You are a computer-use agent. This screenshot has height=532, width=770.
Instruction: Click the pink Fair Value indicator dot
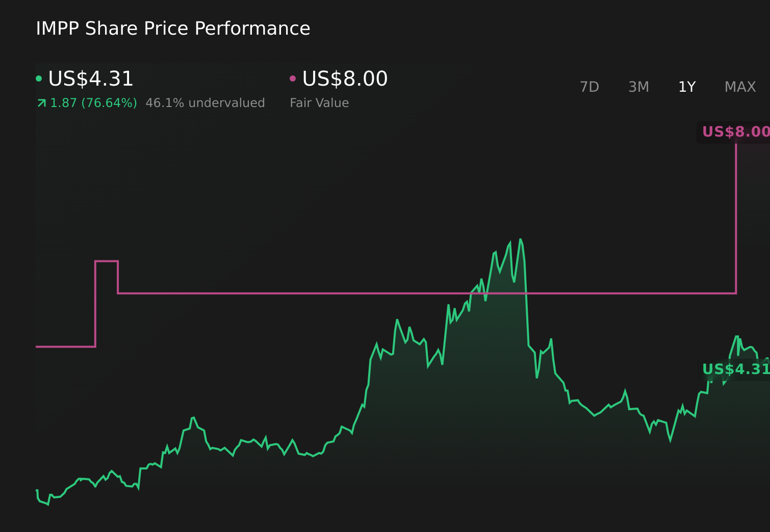pyautogui.click(x=292, y=77)
